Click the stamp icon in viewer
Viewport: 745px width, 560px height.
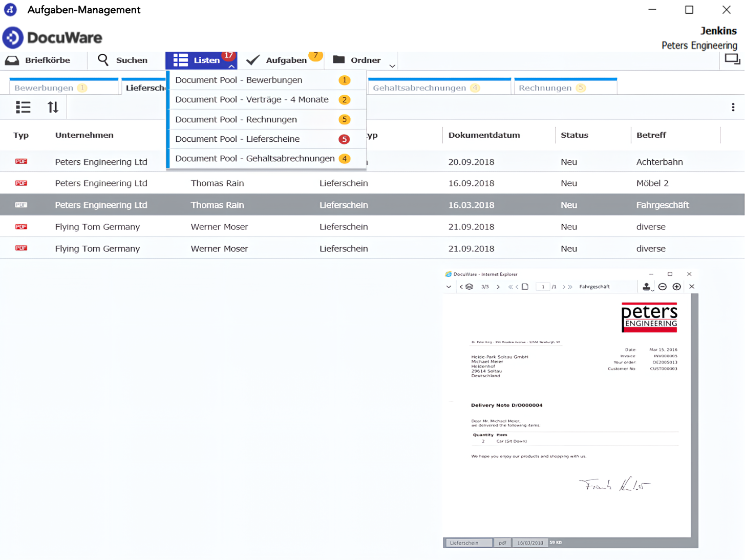pyautogui.click(x=647, y=287)
